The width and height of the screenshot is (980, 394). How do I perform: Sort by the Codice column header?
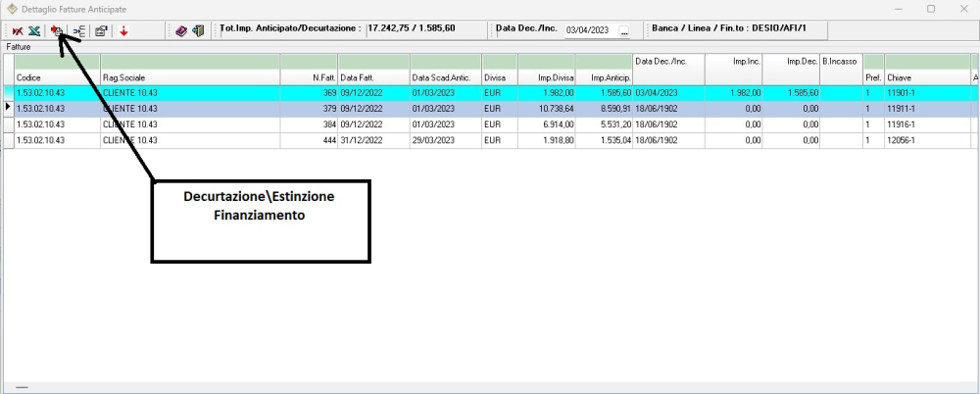[57, 76]
